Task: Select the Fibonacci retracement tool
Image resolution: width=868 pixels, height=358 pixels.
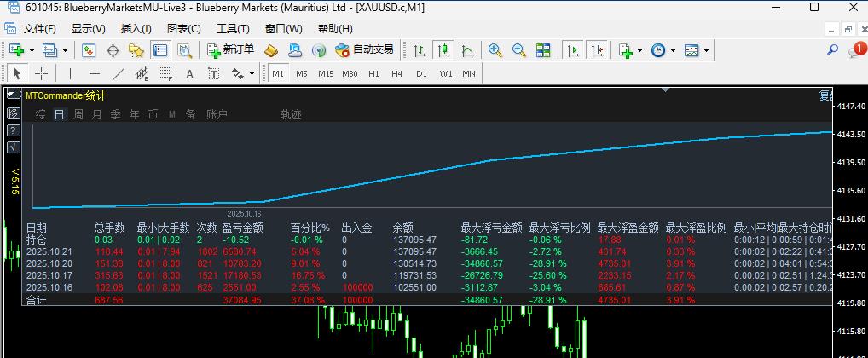Action: (x=166, y=73)
